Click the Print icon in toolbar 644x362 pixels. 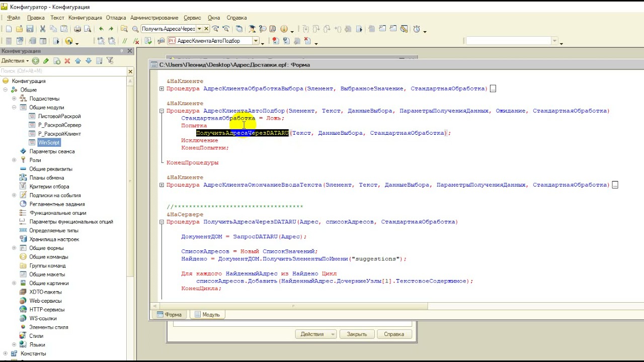click(x=77, y=29)
